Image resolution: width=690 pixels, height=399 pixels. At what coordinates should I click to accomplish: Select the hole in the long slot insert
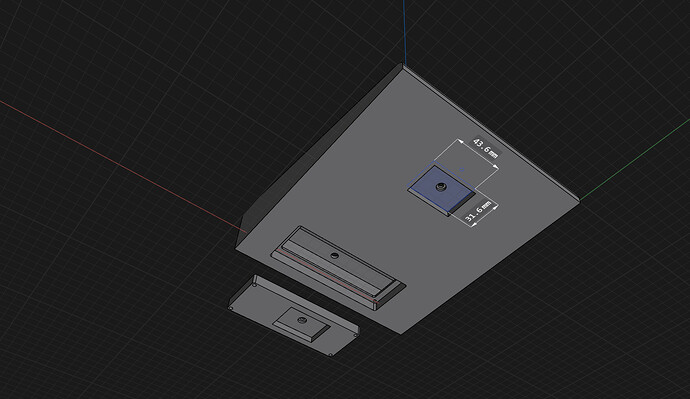coord(334,255)
